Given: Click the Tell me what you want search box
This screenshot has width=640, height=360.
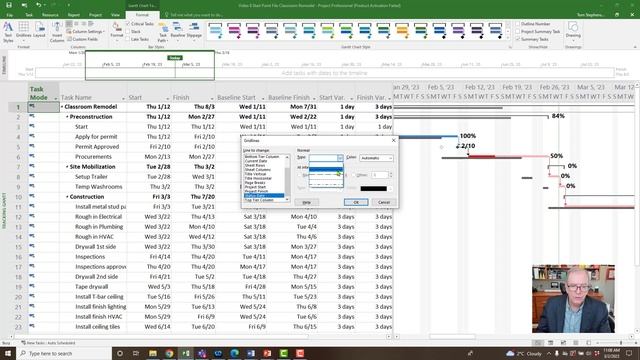Looking at the screenshot, I should tap(194, 15).
